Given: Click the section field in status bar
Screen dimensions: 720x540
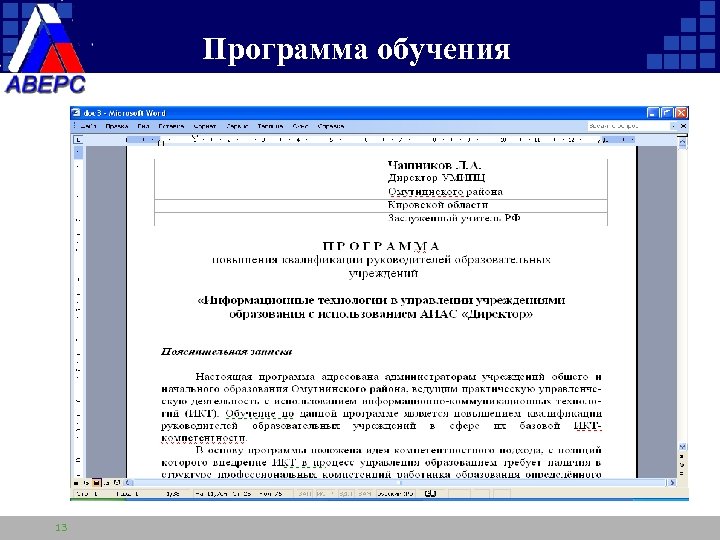Looking at the screenshot, I should (x=126, y=494).
